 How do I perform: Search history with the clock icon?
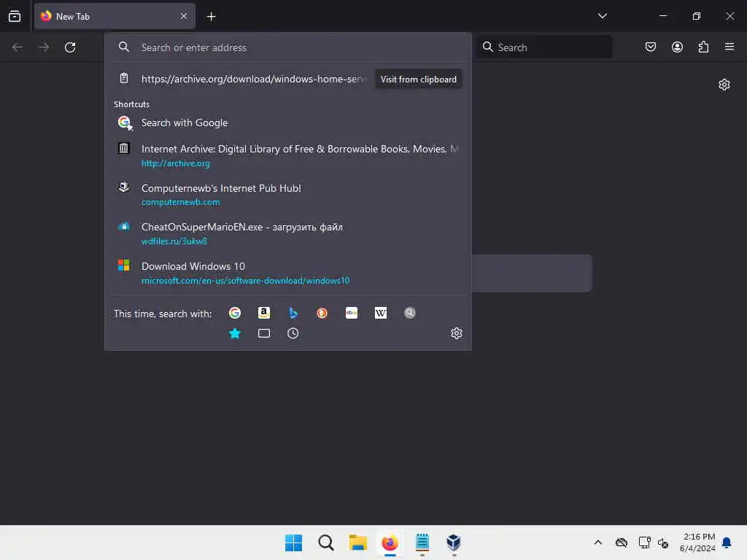[x=293, y=333]
